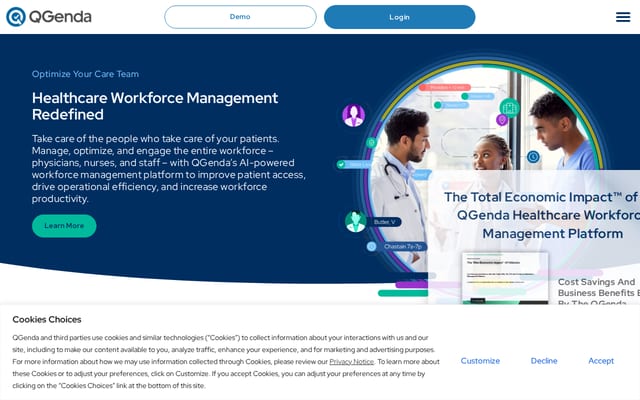Click the blue clock icon
The height and width of the screenshot is (400, 640).
[533, 157]
